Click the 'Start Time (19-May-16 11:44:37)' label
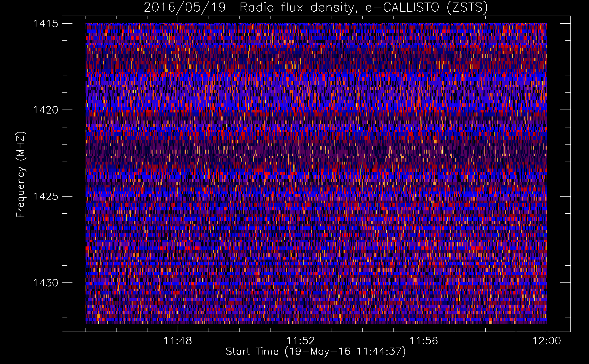The height and width of the screenshot is (364, 589). click(316, 352)
